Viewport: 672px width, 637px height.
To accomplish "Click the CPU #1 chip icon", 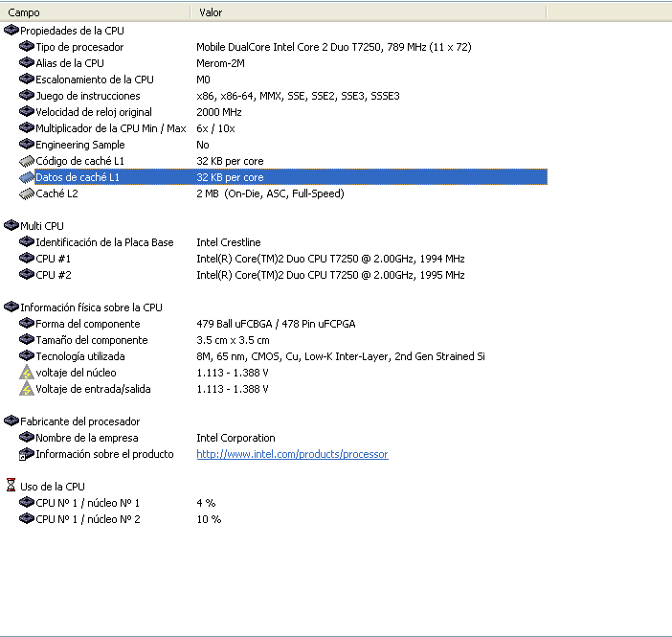I will coord(27,259).
